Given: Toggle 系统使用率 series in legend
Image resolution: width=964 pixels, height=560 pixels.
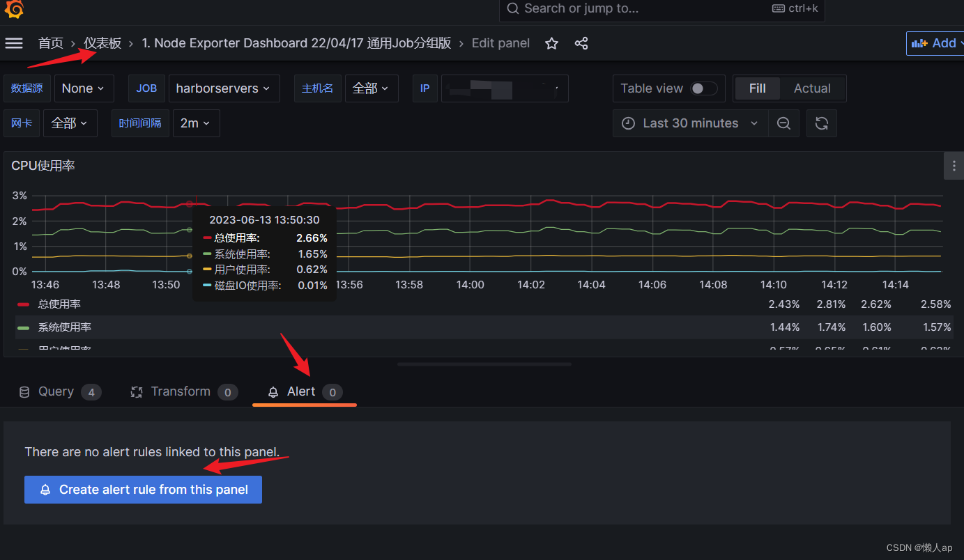Looking at the screenshot, I should tap(65, 327).
